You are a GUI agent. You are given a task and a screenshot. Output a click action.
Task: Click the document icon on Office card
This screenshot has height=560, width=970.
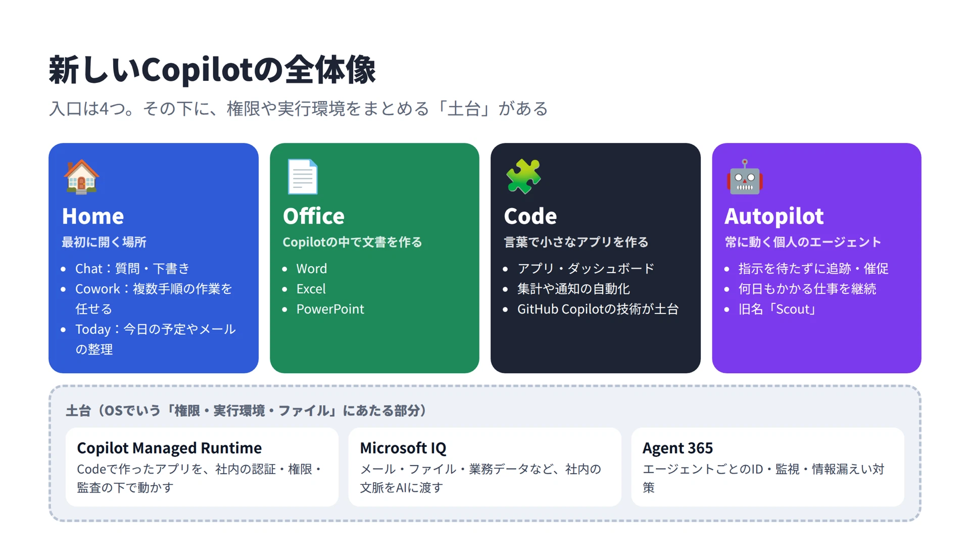pyautogui.click(x=302, y=177)
